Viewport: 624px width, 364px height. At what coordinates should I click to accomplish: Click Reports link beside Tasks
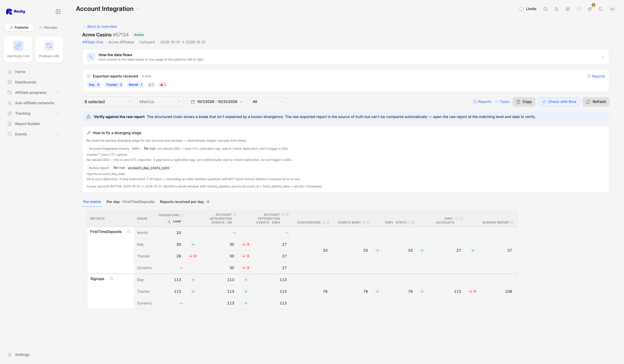[482, 102]
